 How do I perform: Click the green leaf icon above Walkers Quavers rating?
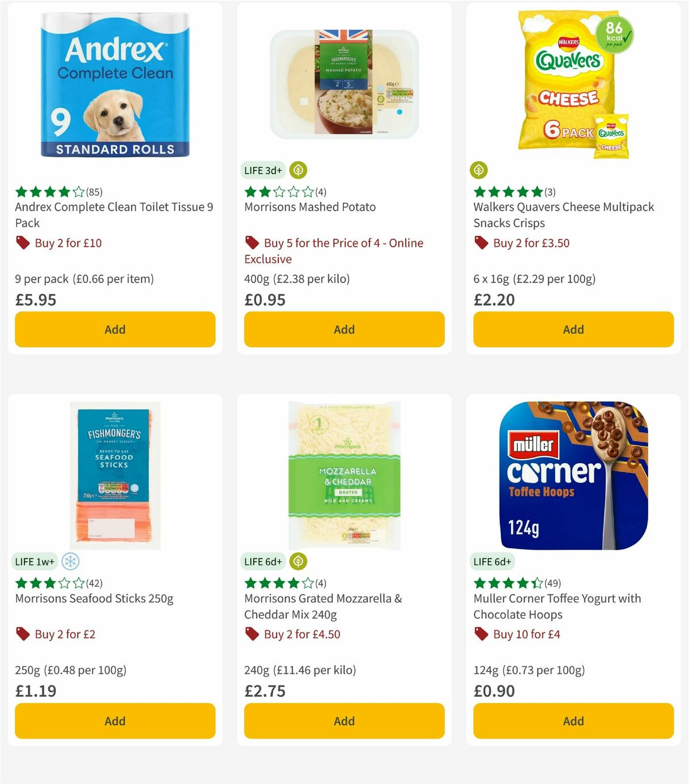click(478, 170)
